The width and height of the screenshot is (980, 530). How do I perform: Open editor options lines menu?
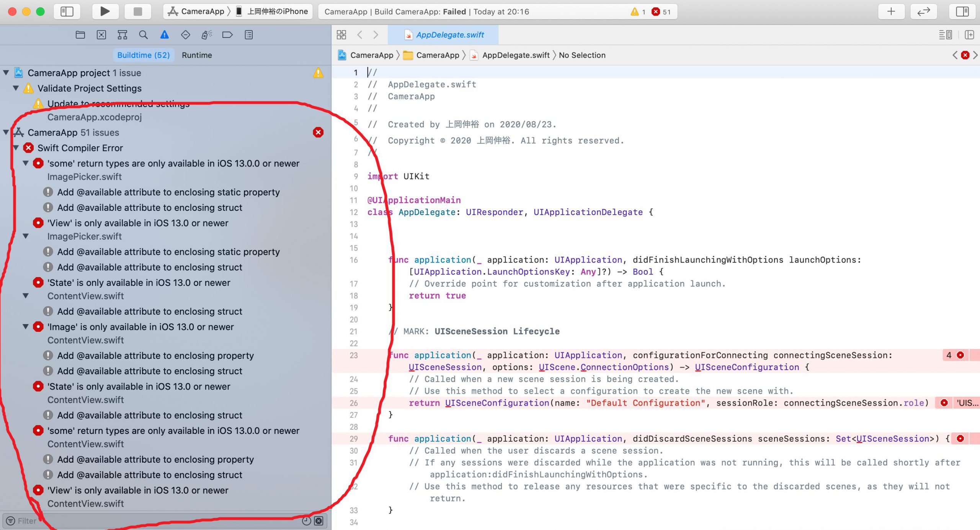pyautogui.click(x=945, y=35)
